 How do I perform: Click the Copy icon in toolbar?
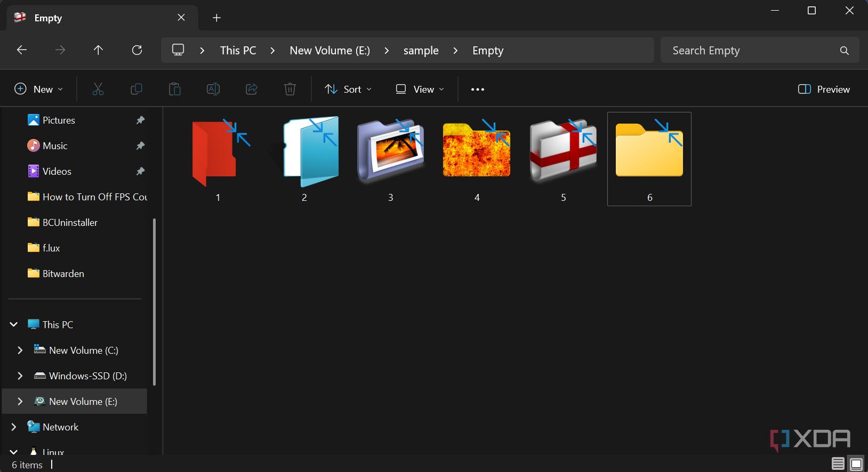click(136, 89)
